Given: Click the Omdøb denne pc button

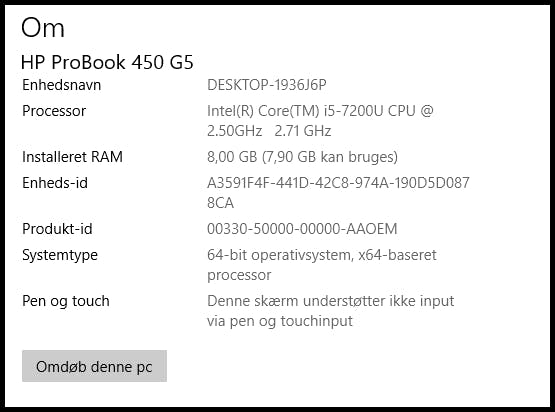Looking at the screenshot, I should click(94, 366).
